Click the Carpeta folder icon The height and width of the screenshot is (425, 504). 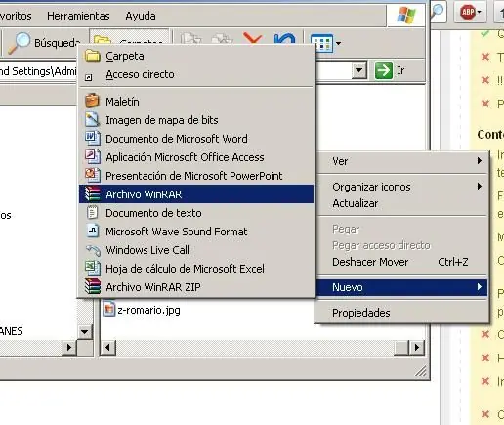(93, 56)
